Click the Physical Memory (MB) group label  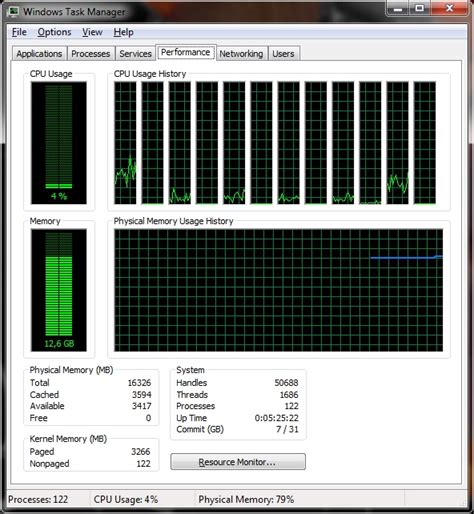[x=71, y=370]
